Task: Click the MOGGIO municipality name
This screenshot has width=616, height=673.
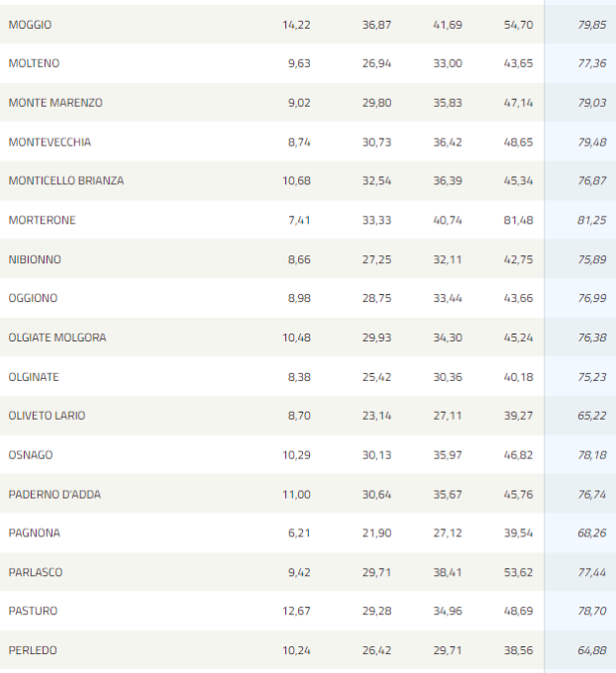Action: tap(30, 24)
